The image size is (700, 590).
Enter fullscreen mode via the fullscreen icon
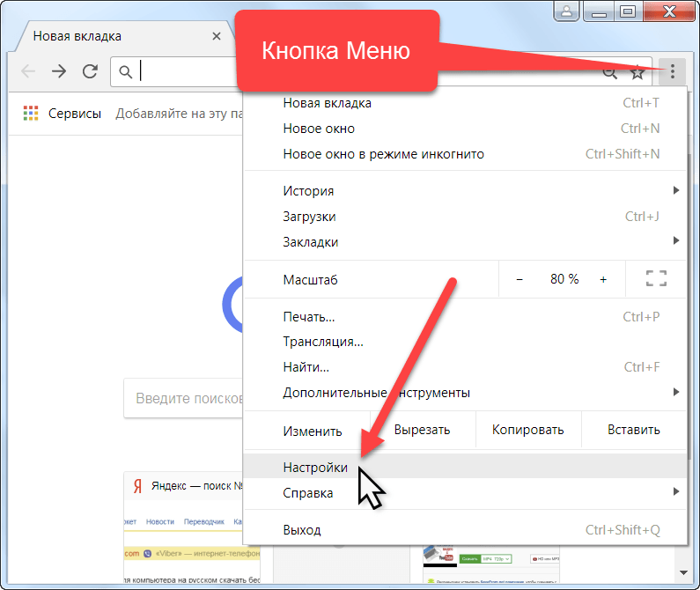(x=656, y=278)
